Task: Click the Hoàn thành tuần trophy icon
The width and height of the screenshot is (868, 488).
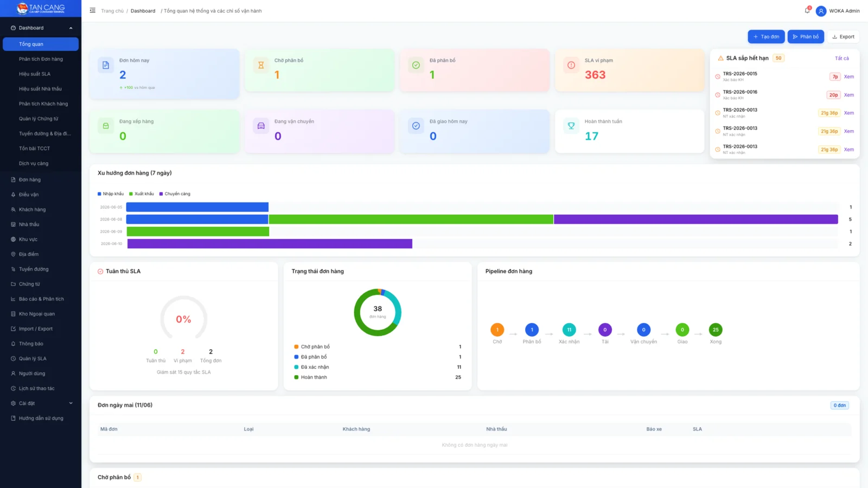Action: tap(571, 126)
